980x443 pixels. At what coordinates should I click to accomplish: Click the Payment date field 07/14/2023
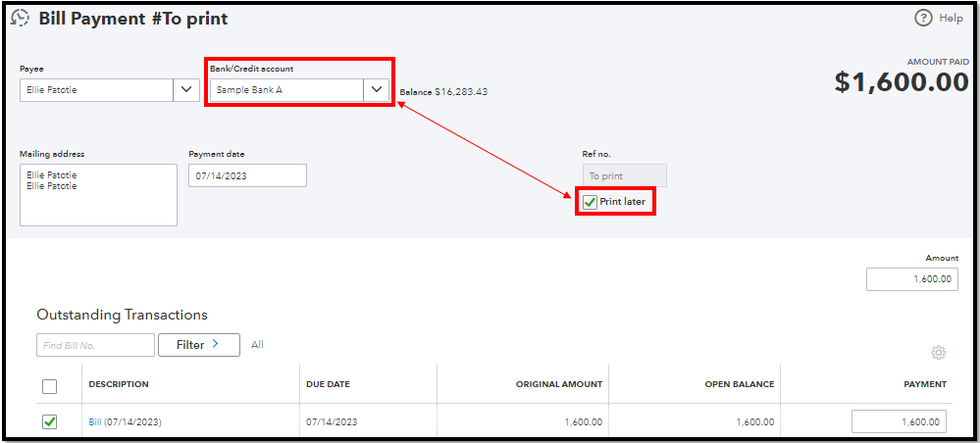(x=247, y=175)
